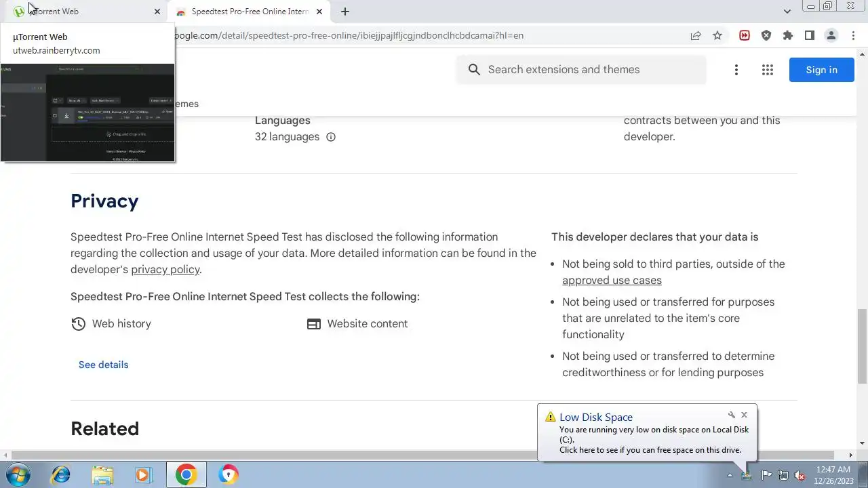Open the Google apps grid
The height and width of the screenshot is (488, 868).
pos(768,70)
